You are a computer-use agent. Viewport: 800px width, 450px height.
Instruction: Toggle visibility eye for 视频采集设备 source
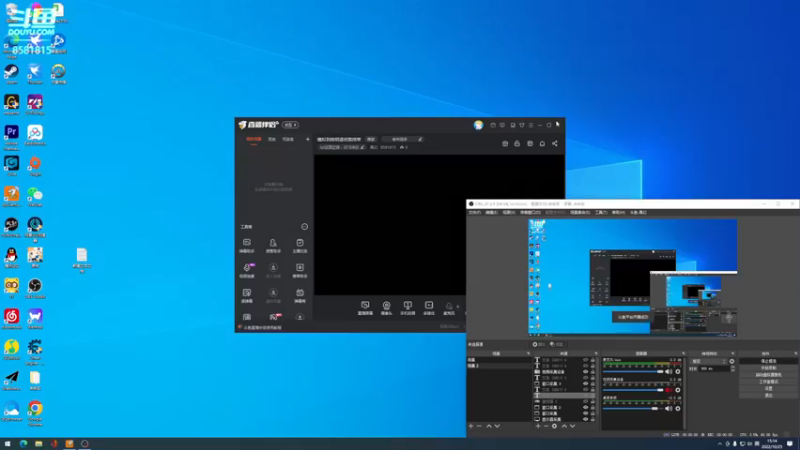586,371
